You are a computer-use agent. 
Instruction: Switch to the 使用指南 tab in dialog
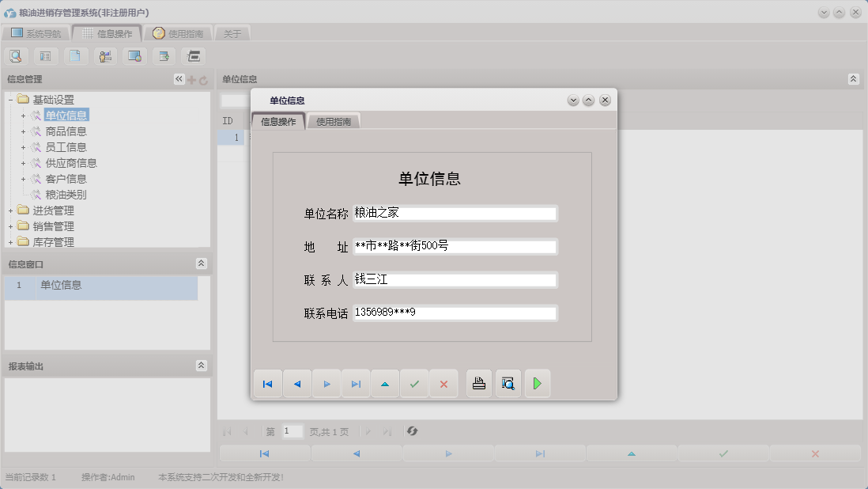click(x=333, y=122)
